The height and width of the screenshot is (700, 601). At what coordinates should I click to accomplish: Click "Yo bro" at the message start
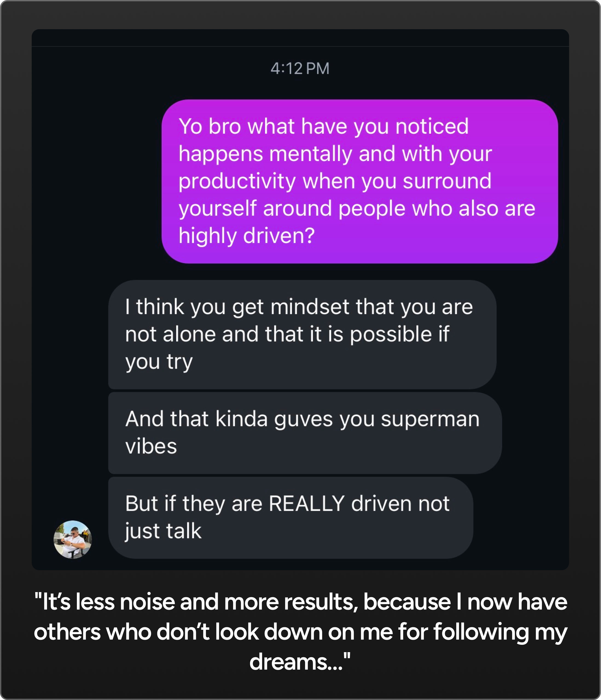[210, 126]
